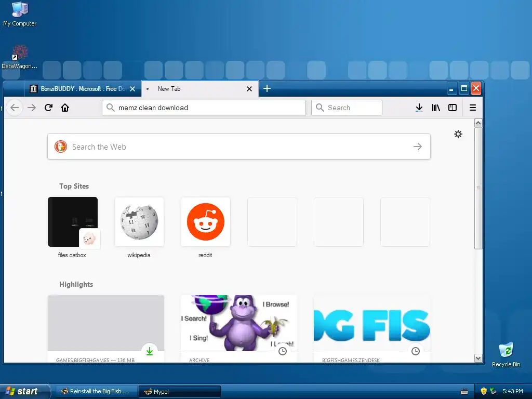The height and width of the screenshot is (399, 532).
Task: Click the Top Sites section heading
Action: [x=74, y=187]
